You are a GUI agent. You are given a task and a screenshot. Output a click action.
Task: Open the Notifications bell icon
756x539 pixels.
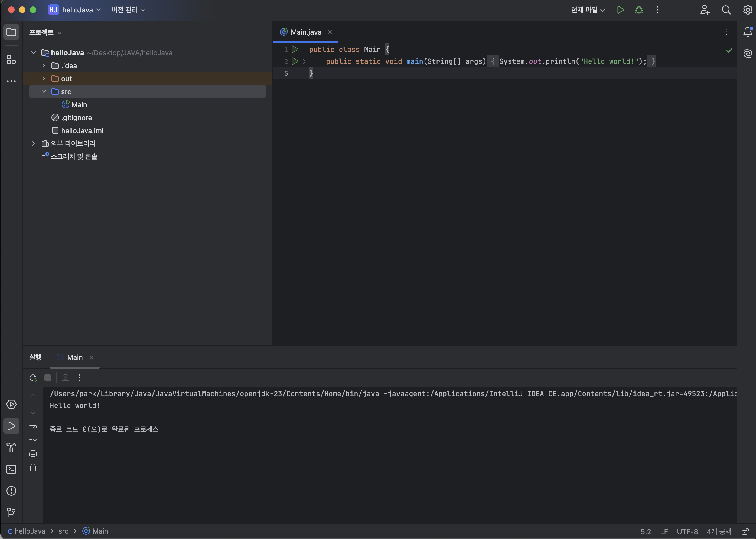[747, 32]
